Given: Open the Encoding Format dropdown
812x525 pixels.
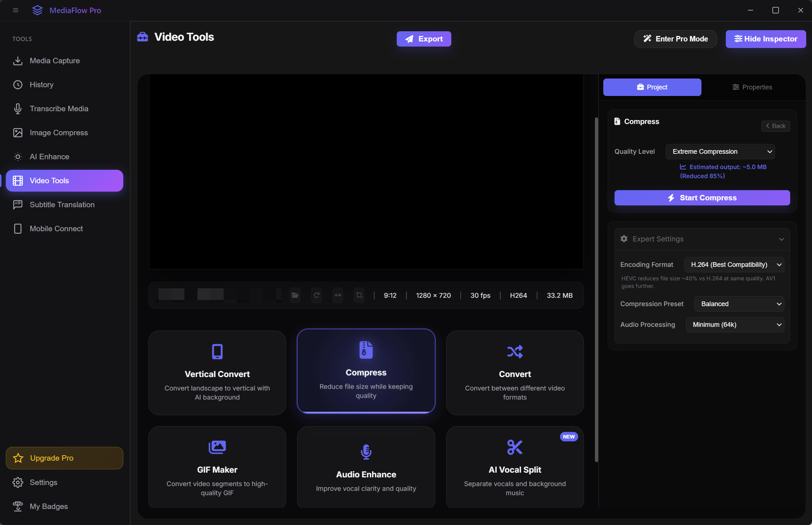Looking at the screenshot, I should click(x=734, y=265).
